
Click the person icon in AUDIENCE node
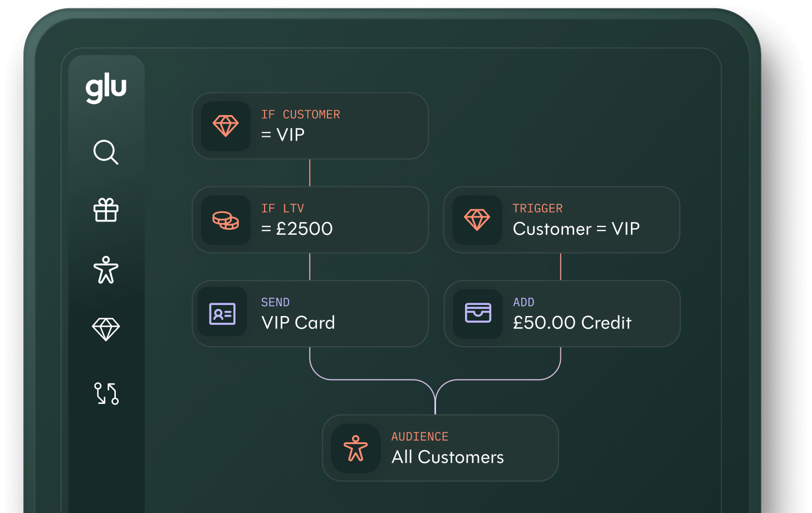tap(356, 448)
